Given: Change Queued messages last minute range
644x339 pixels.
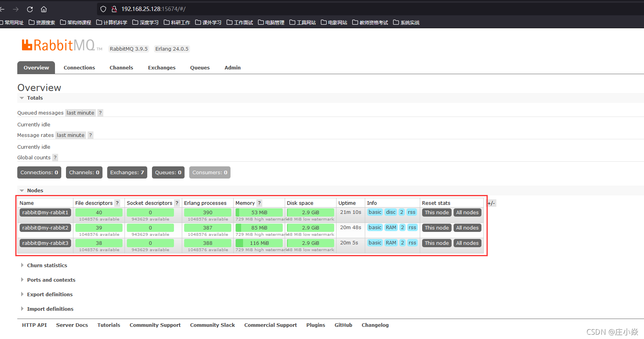Looking at the screenshot, I should tap(80, 113).
